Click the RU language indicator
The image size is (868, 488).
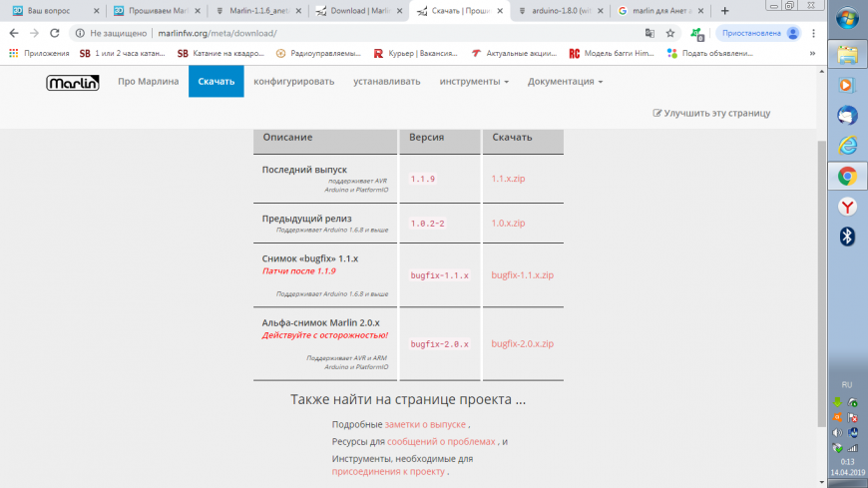[x=847, y=384]
